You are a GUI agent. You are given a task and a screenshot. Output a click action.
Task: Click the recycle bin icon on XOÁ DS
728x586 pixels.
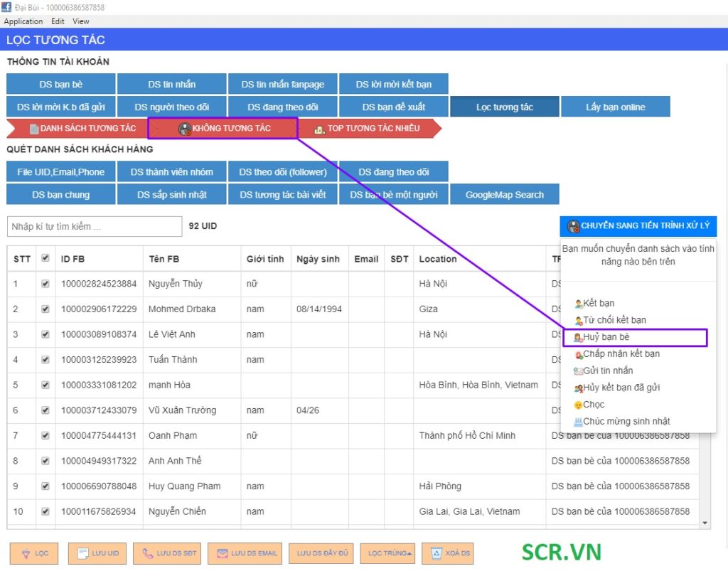tap(434, 553)
